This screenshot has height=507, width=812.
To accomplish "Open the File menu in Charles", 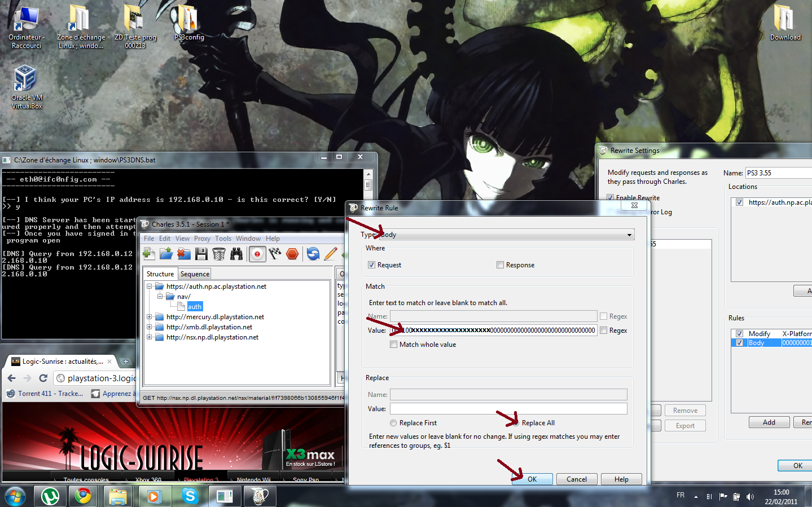I will coord(149,239).
